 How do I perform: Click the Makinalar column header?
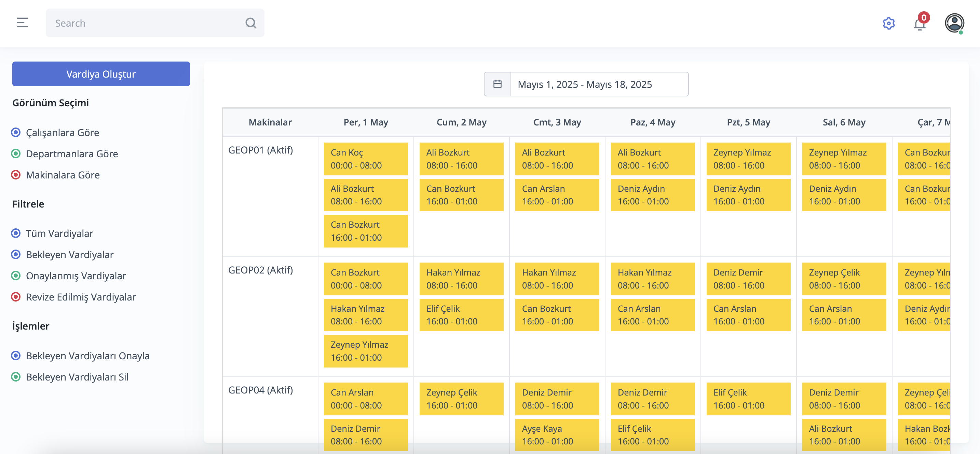pyautogui.click(x=270, y=122)
